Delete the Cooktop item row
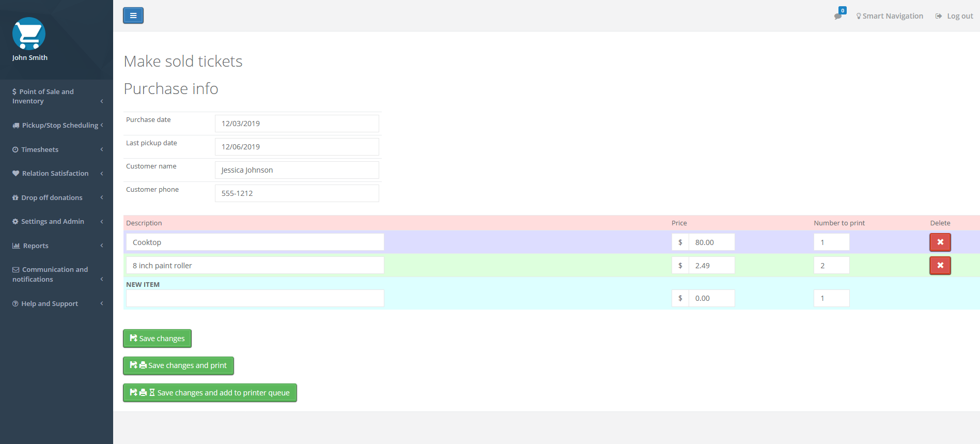This screenshot has width=980, height=444. (x=940, y=242)
